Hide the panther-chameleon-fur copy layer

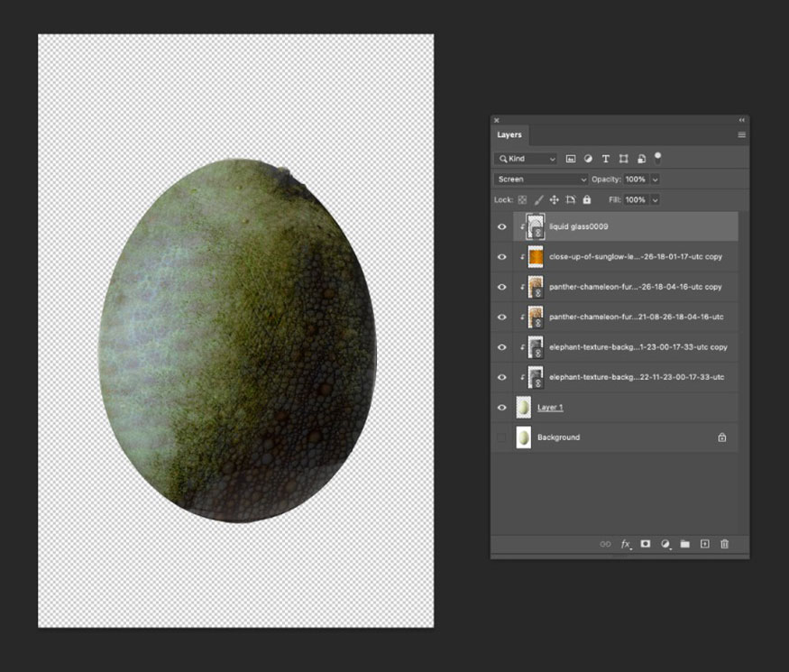[501, 287]
